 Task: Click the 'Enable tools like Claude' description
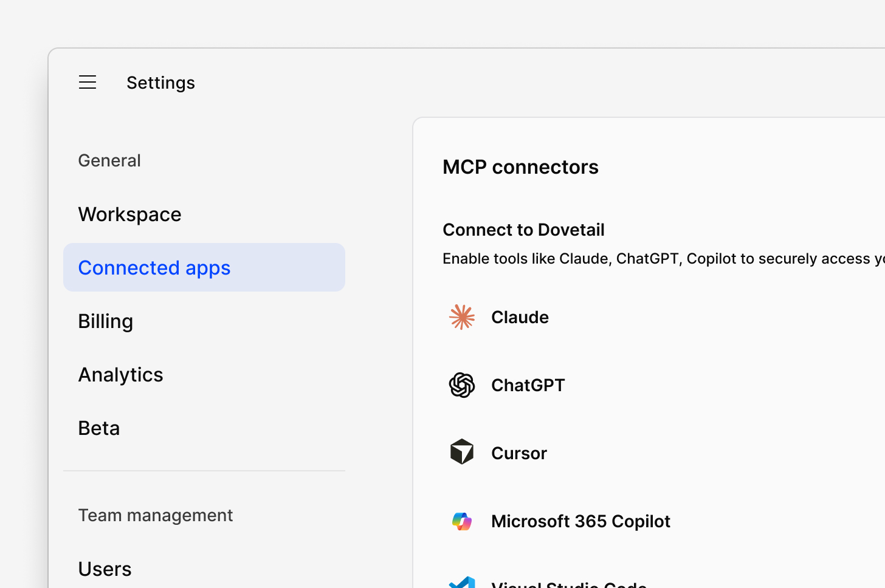tap(664, 259)
